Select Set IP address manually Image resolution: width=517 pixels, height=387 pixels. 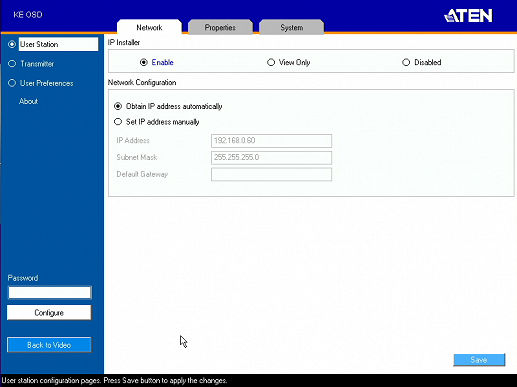tap(118, 122)
